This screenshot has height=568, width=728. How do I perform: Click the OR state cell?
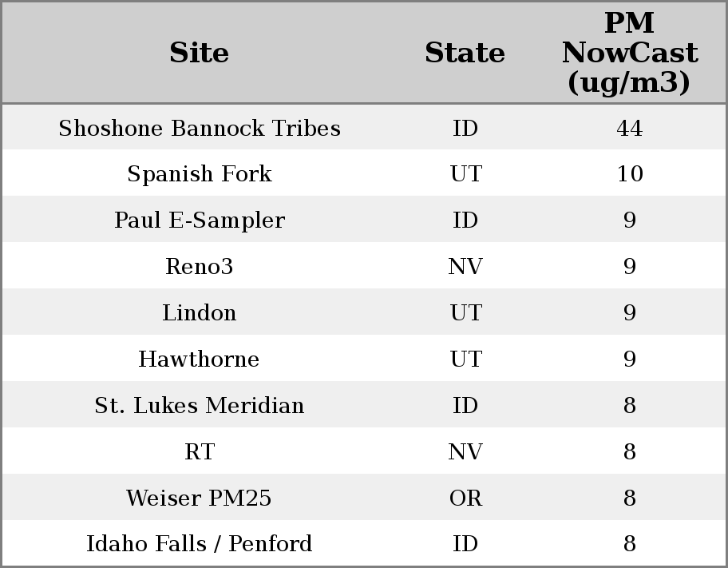pos(465,498)
